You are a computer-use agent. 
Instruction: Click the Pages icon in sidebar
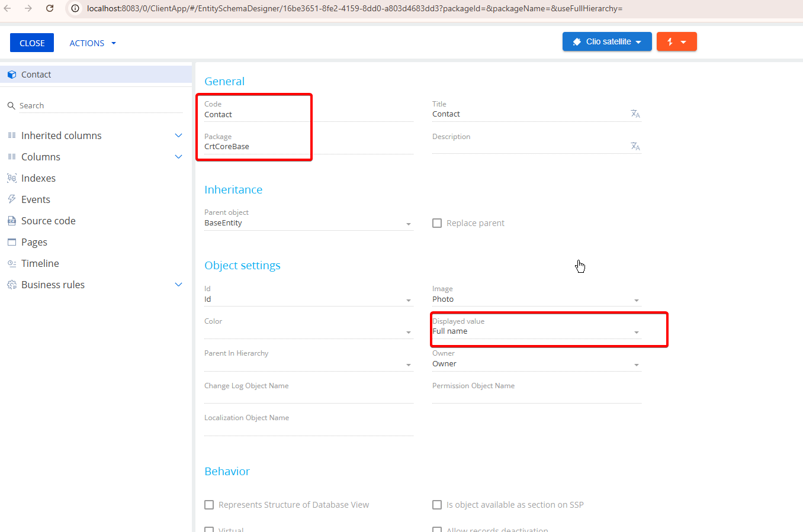point(11,242)
